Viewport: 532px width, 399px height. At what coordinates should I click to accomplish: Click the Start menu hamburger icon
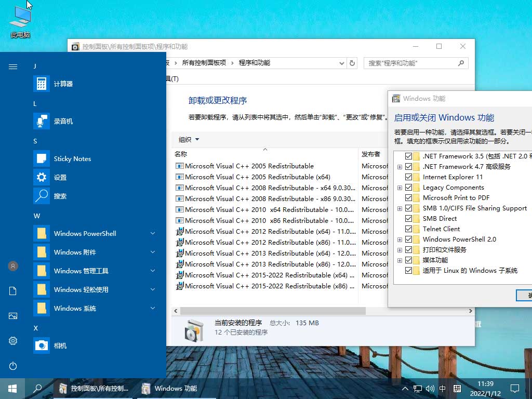[13, 66]
